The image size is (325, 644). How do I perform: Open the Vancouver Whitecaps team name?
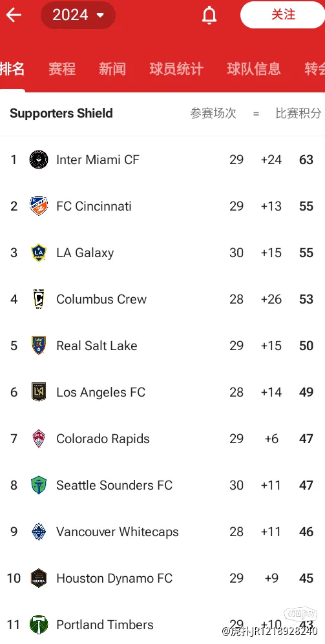coord(118,532)
